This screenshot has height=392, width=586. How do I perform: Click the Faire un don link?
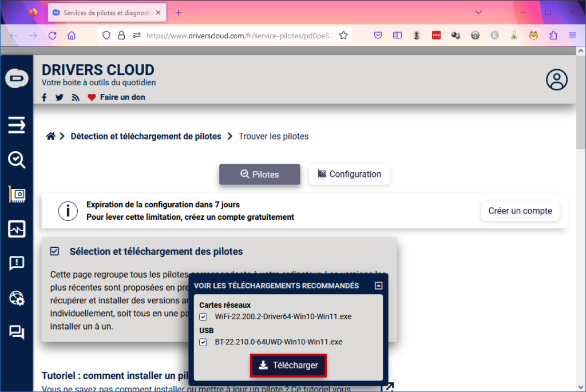tap(122, 97)
